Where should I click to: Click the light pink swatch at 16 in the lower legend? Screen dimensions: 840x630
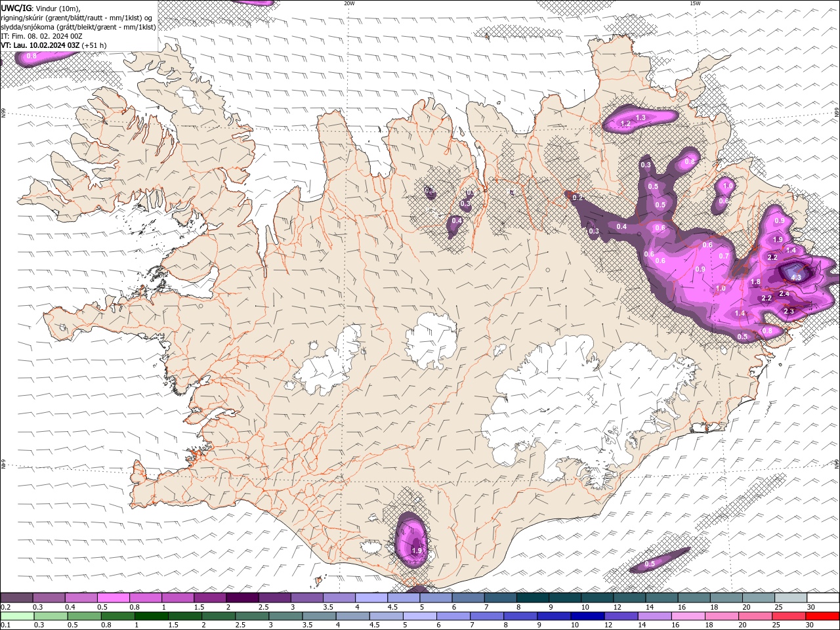(x=688, y=616)
